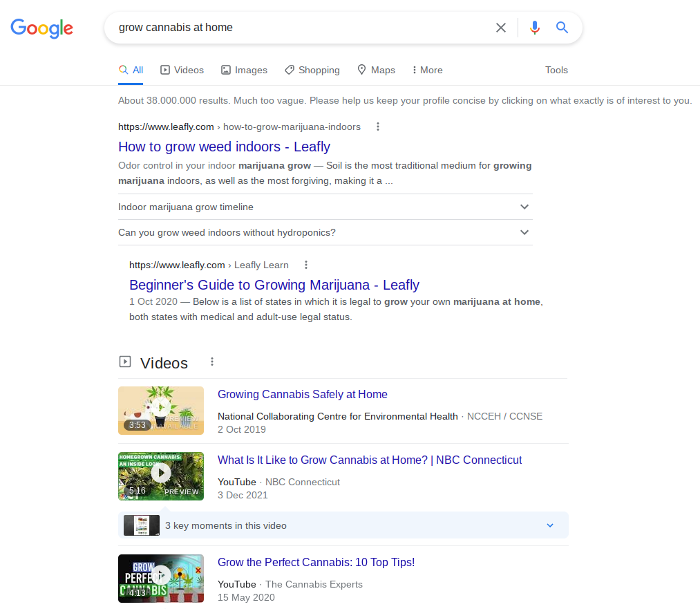Open 'Beginner's Guide to Growing Marijuana - Leafly'
This screenshot has width=700, height=609.
click(x=274, y=285)
